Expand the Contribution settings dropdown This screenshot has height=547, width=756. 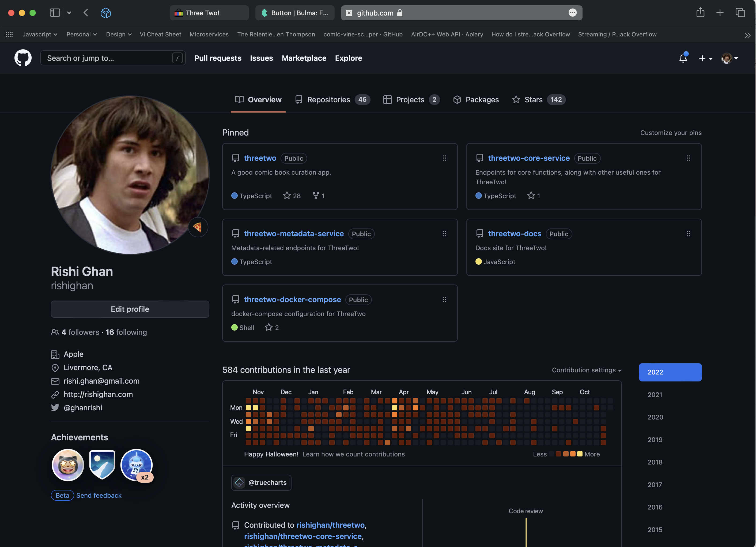pos(586,370)
